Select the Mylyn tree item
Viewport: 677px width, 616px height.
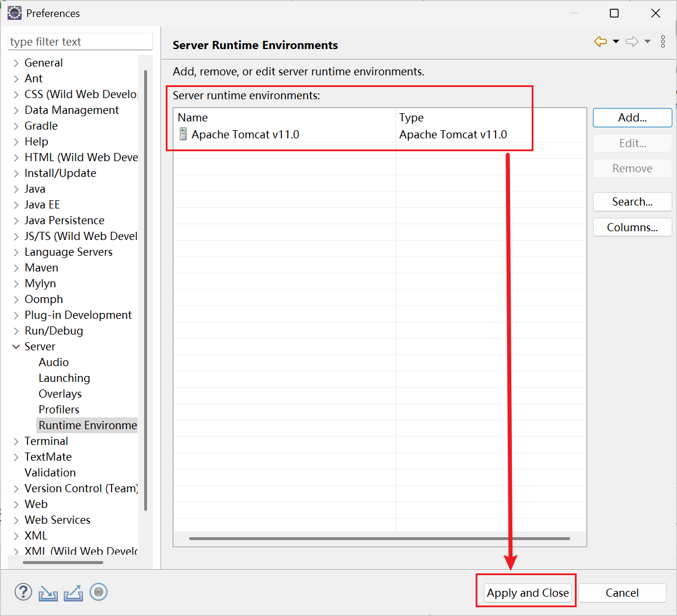[40, 284]
